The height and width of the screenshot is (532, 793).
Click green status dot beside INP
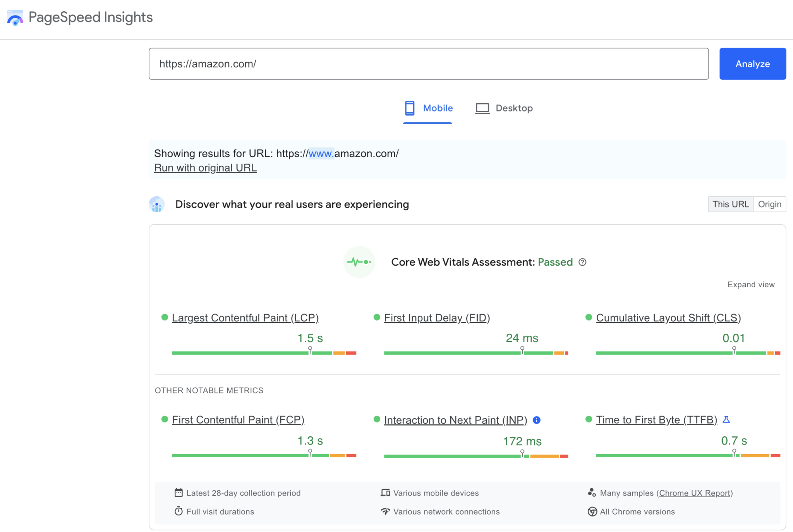coord(377,419)
